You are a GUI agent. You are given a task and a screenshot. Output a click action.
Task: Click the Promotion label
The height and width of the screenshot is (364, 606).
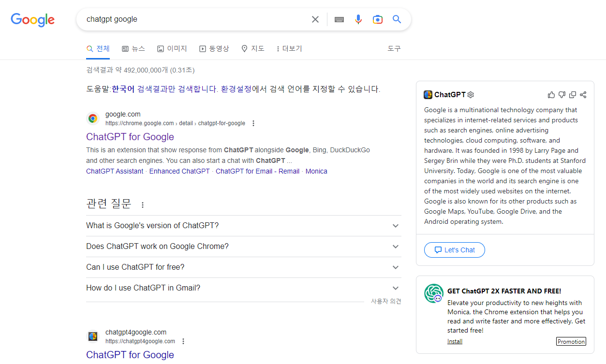click(x=571, y=341)
